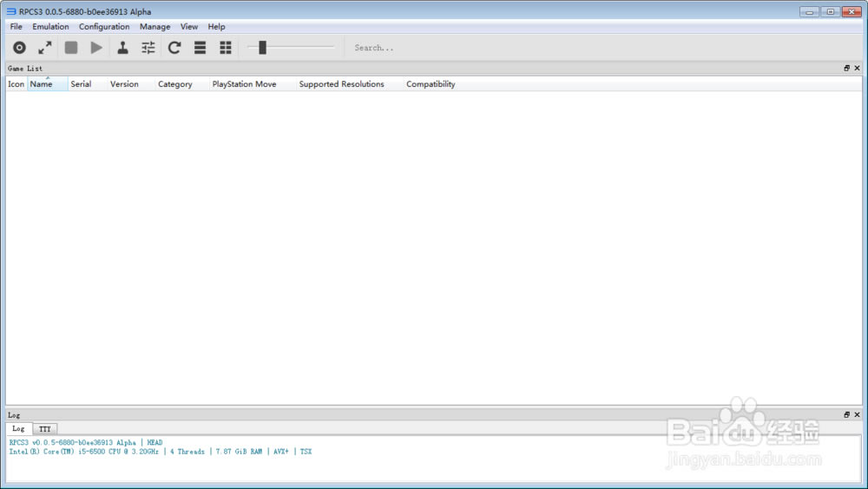Float the Game List panel
Viewport: 868px width, 489px height.
846,68
